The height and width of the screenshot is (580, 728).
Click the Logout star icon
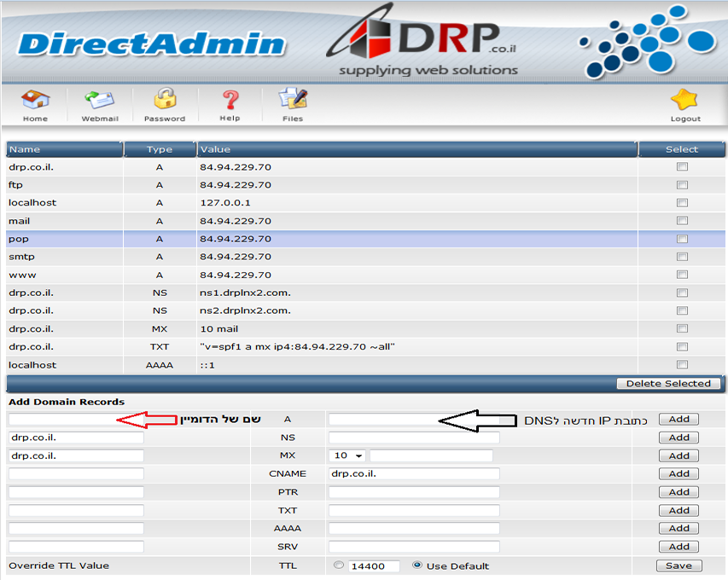coord(684,102)
